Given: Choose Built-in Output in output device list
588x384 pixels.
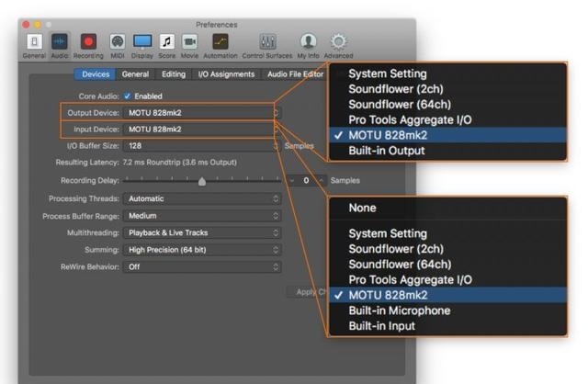Looking at the screenshot, I should click(x=447, y=151).
